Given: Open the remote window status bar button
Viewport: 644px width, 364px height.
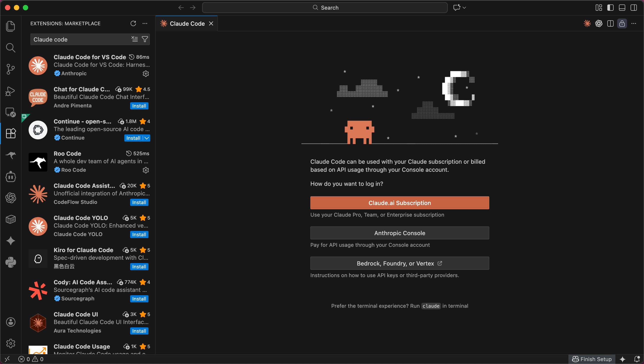Looking at the screenshot, I should [7, 359].
